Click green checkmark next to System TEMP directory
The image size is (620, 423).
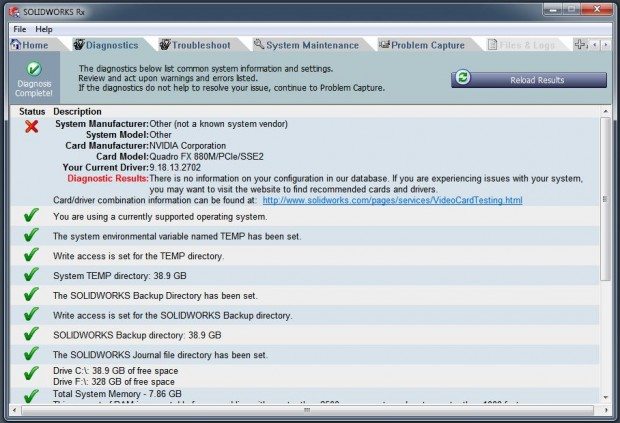tap(32, 275)
